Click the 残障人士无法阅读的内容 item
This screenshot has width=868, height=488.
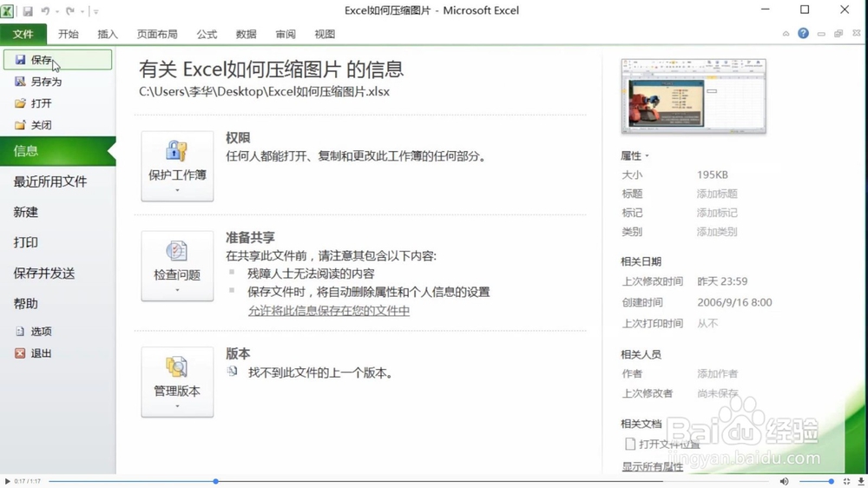[x=311, y=274]
